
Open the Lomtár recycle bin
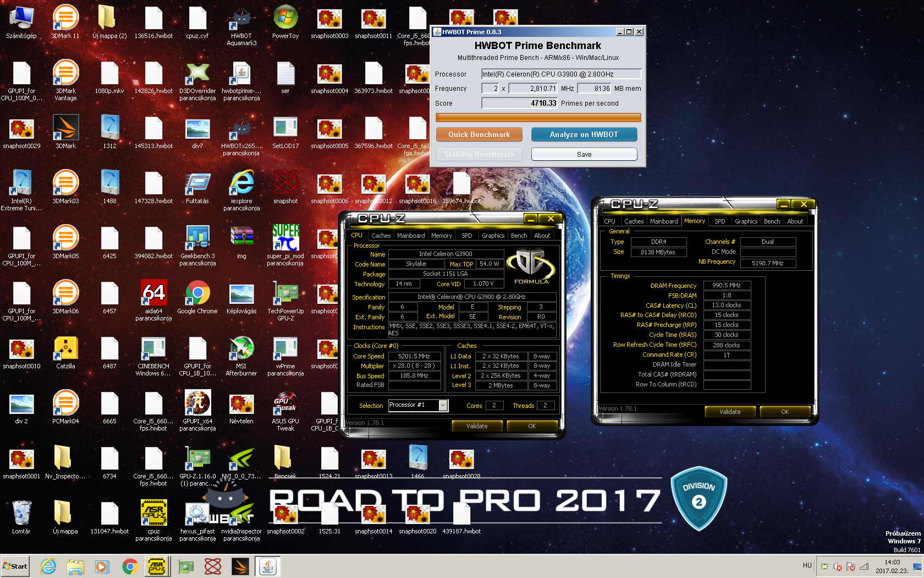point(21,517)
